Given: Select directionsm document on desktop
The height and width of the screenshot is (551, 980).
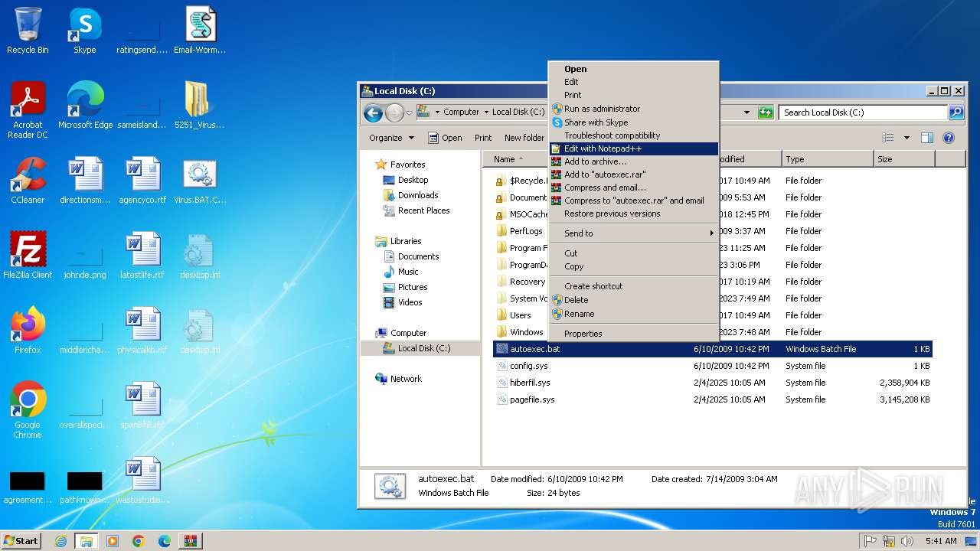Looking at the screenshot, I should point(85,181).
